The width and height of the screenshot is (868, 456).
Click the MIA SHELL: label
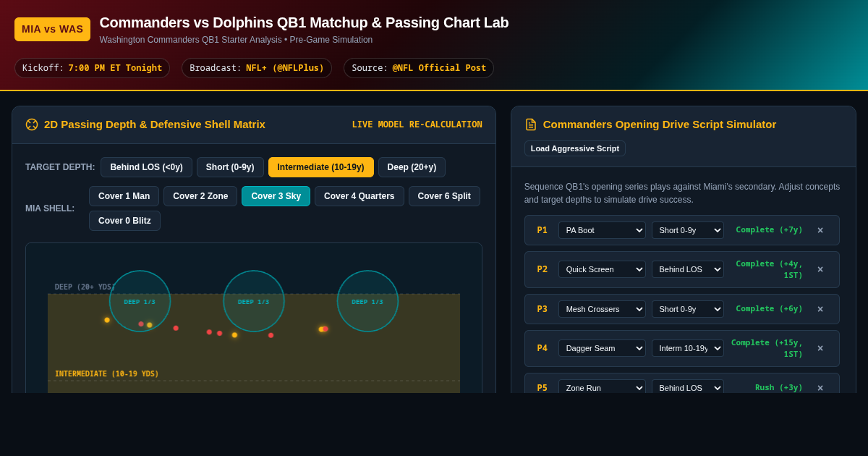coord(50,208)
